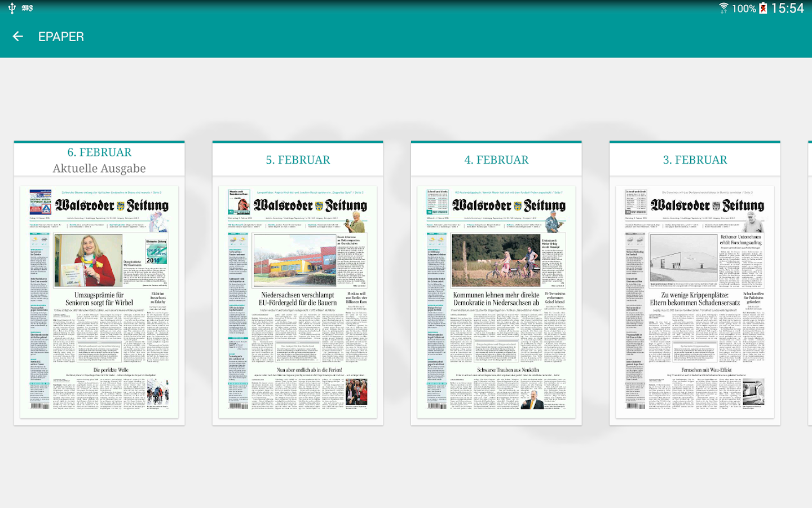Select the "Aktuelle Ausgabe" label
Viewport: 812px width, 508px height.
[x=99, y=168]
